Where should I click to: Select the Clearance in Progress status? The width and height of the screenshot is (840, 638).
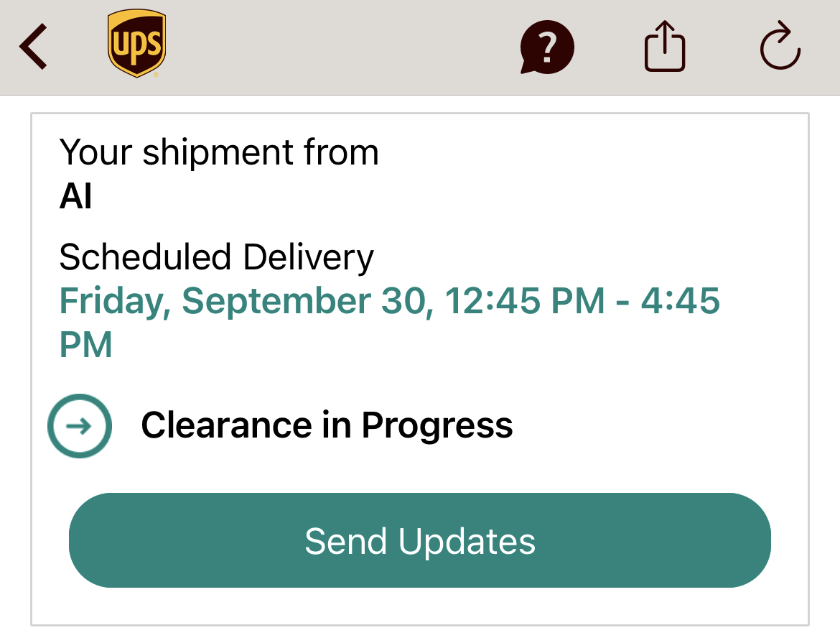tap(327, 425)
